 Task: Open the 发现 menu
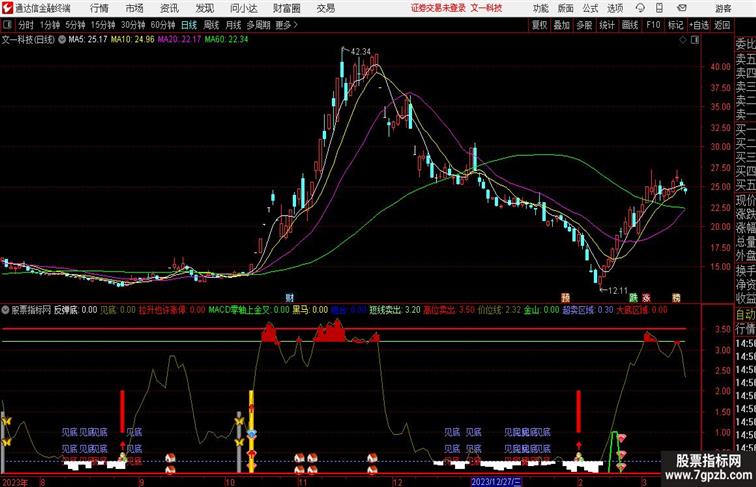pyautogui.click(x=204, y=8)
